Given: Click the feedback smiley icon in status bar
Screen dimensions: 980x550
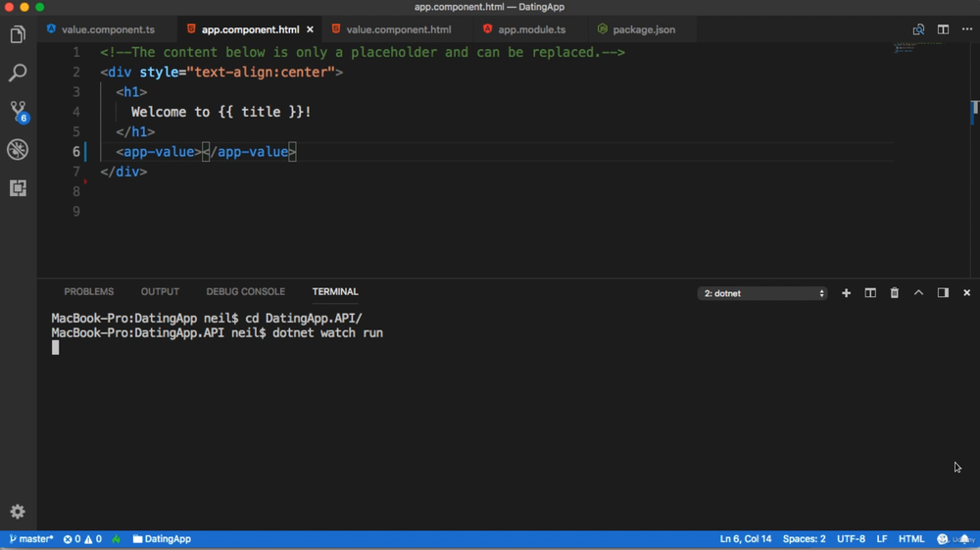Looking at the screenshot, I should (x=943, y=539).
